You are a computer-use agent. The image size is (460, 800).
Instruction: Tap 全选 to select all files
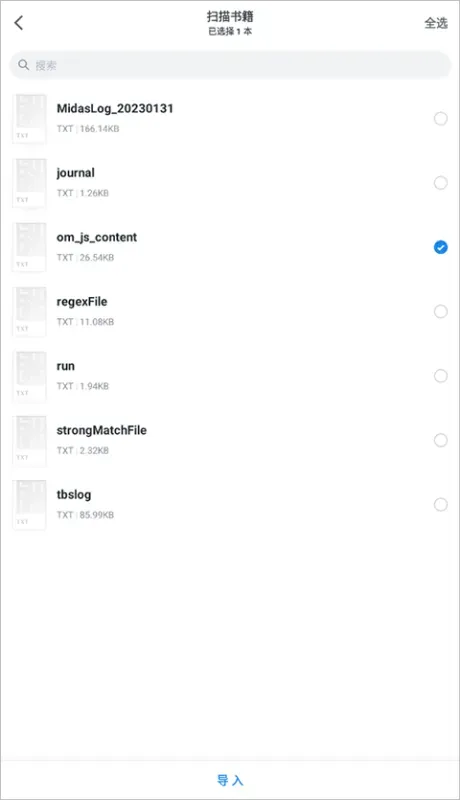point(436,23)
